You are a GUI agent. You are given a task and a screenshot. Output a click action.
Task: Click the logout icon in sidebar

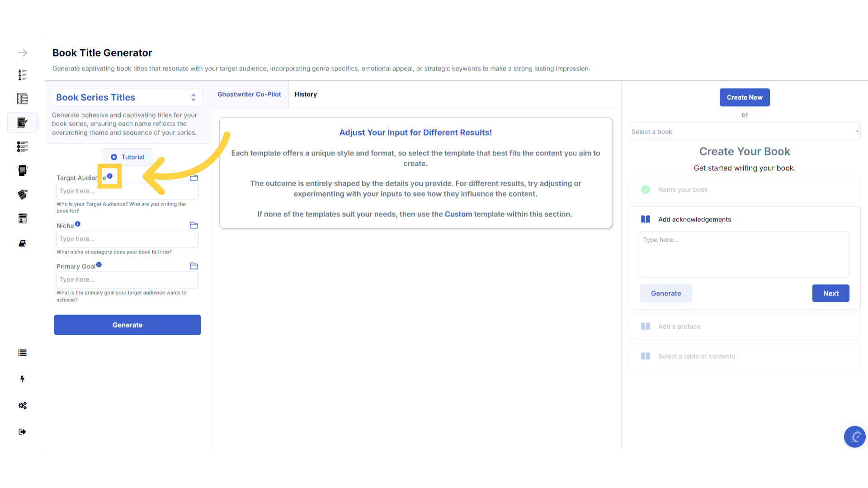tap(22, 432)
